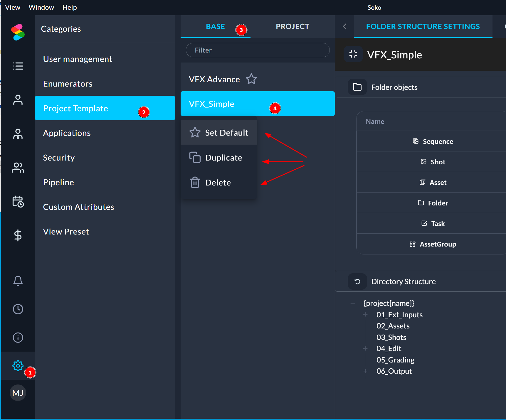This screenshot has height=420, width=506.
Task: Click the star next to VFX Advance
Action: click(251, 79)
